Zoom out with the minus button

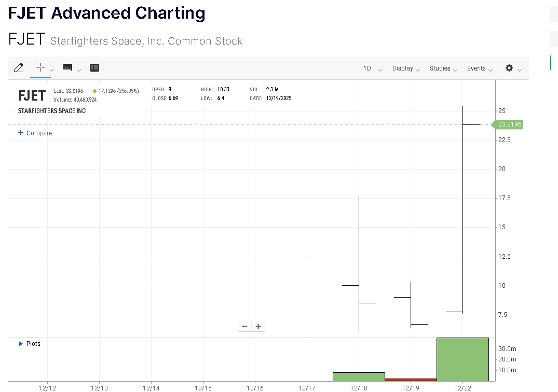[x=244, y=327]
